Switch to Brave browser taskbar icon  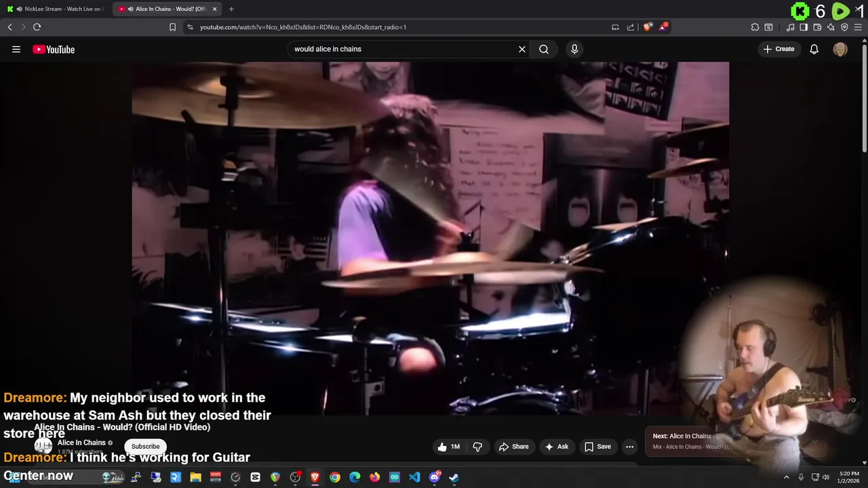(x=315, y=477)
